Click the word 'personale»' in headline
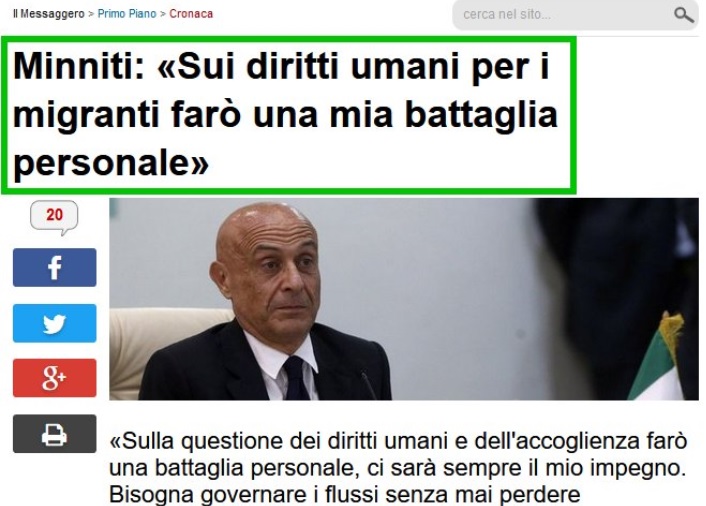 [111, 162]
